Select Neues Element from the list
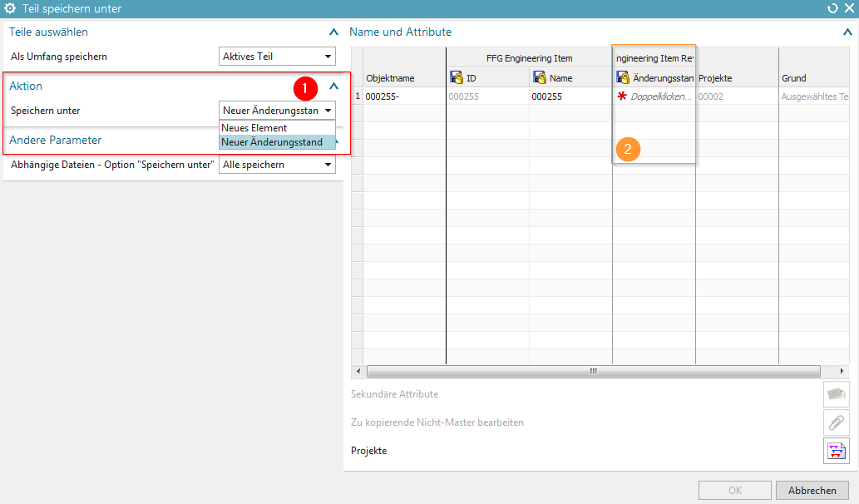 (254, 128)
